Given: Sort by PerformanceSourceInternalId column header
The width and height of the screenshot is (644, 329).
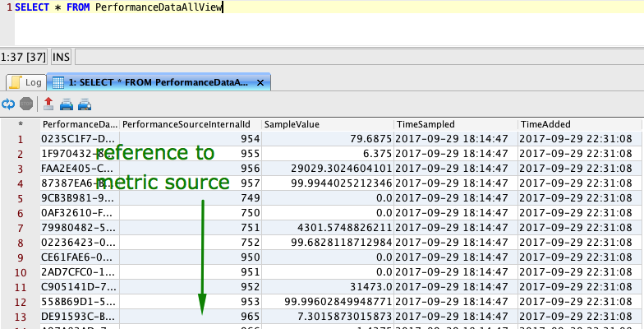Looking at the screenshot, I should [x=191, y=125].
